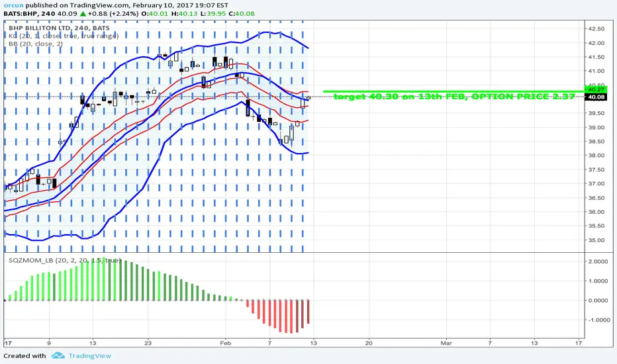Click the 41.00 price axis value
The image size is (617, 364).
[596, 71]
